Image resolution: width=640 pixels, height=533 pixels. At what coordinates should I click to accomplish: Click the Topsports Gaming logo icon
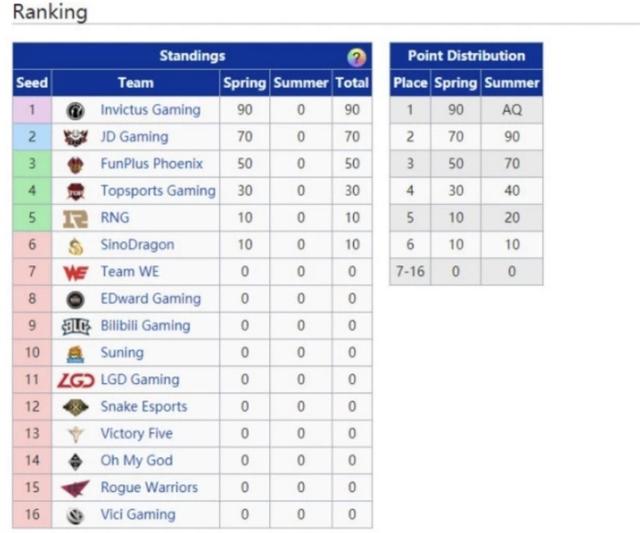76,192
